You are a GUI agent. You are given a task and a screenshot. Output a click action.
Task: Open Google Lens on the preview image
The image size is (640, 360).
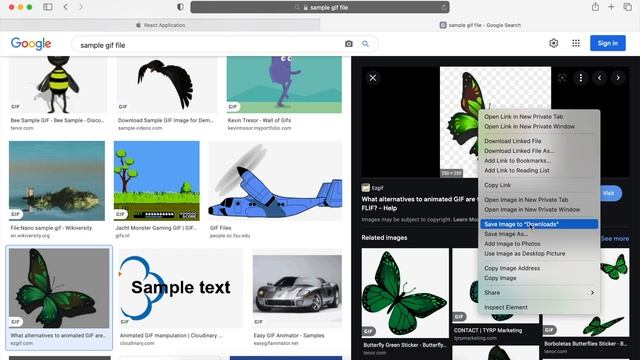562,78
